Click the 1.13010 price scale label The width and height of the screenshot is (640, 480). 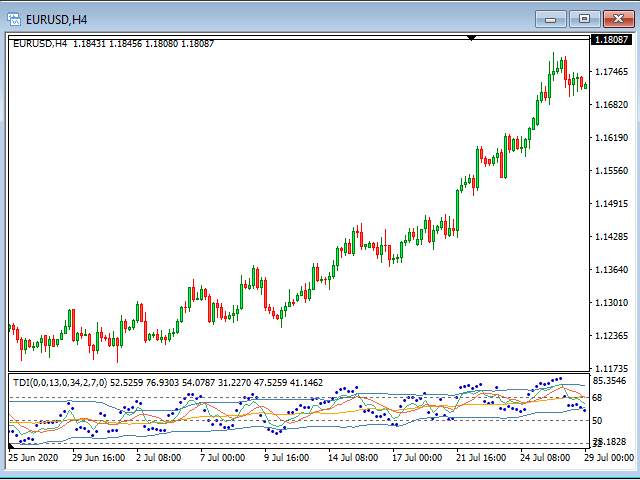609,303
